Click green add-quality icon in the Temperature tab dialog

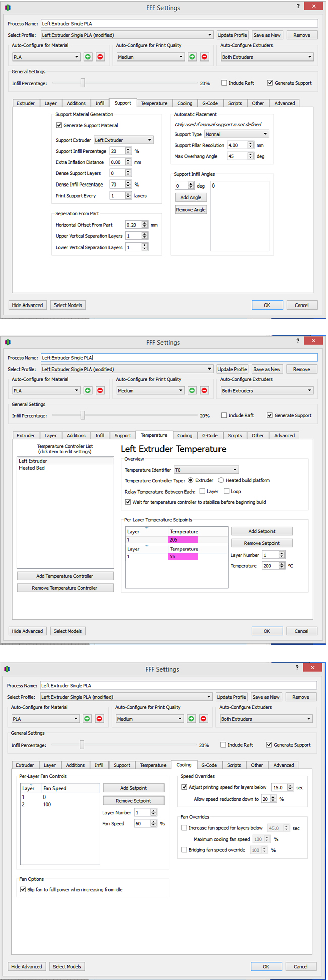[192, 391]
